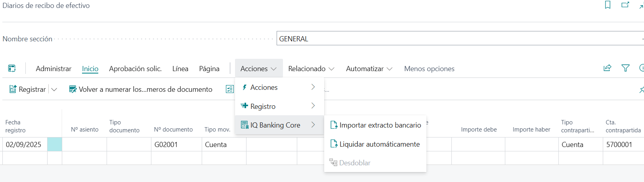Open the Registrar split-button arrow
This screenshot has width=644, height=182.
[x=54, y=89]
